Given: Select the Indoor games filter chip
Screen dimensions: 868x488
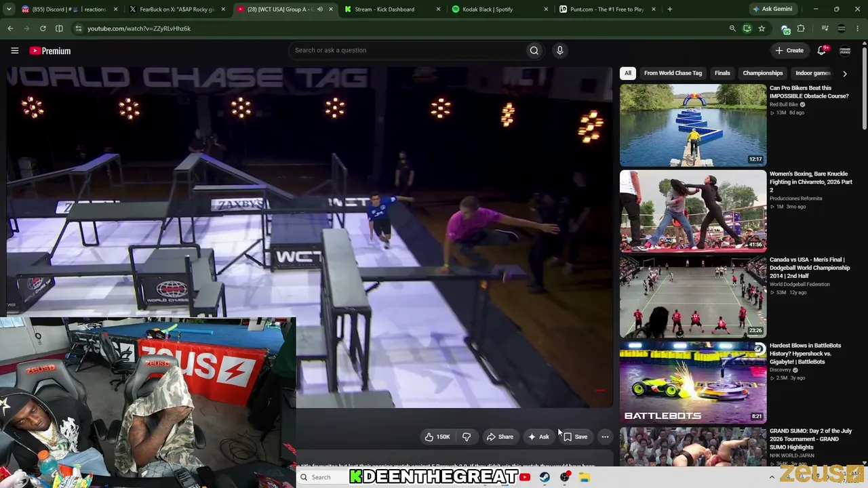Looking at the screenshot, I should (x=812, y=73).
